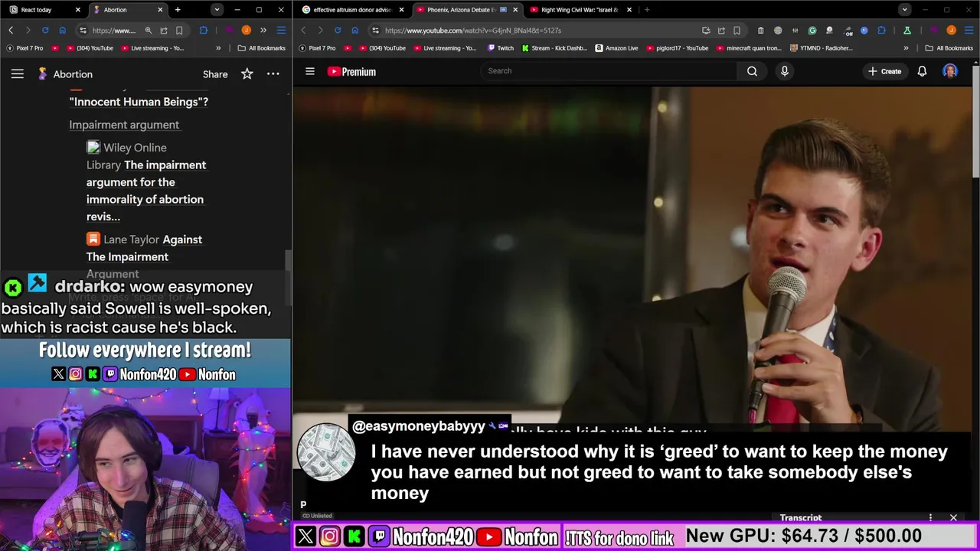
Task: Go back in the left browser
Action: coord(11,31)
